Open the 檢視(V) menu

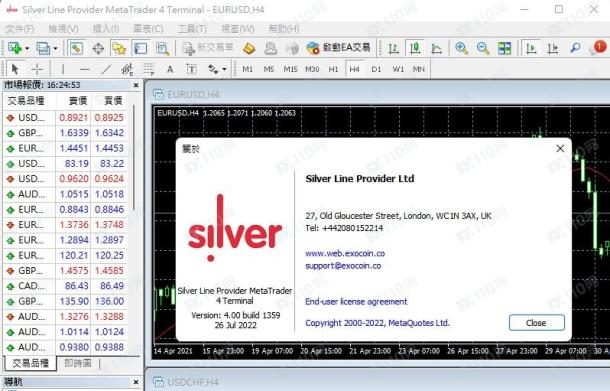[x=63, y=29]
